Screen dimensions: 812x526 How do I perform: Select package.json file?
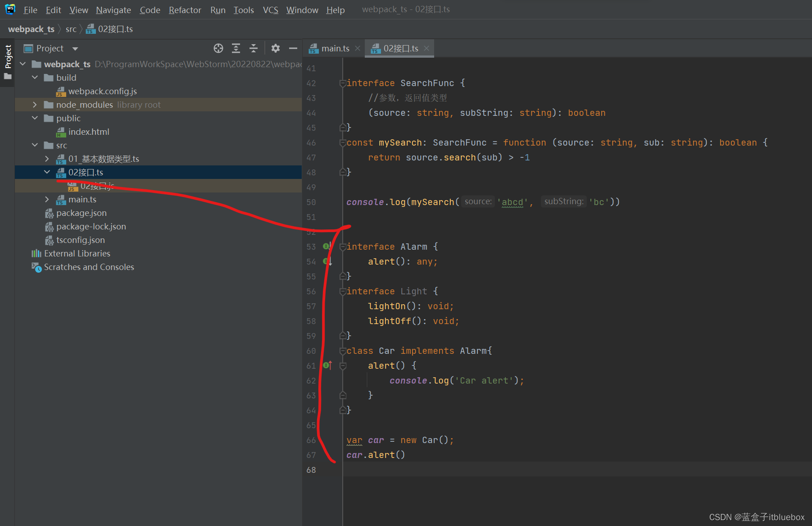pyautogui.click(x=82, y=213)
